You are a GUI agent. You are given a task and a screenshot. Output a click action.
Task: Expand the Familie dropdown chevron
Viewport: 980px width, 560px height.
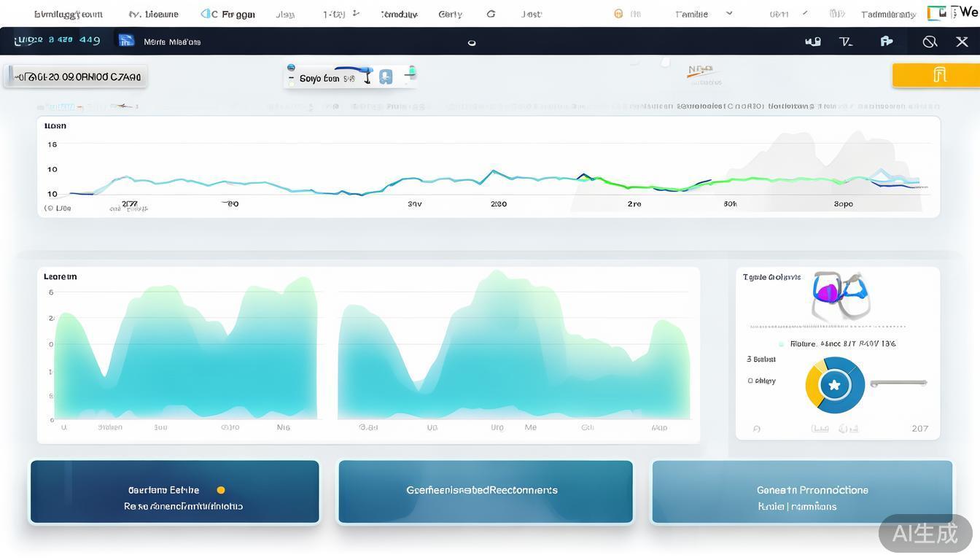pyautogui.click(x=728, y=14)
